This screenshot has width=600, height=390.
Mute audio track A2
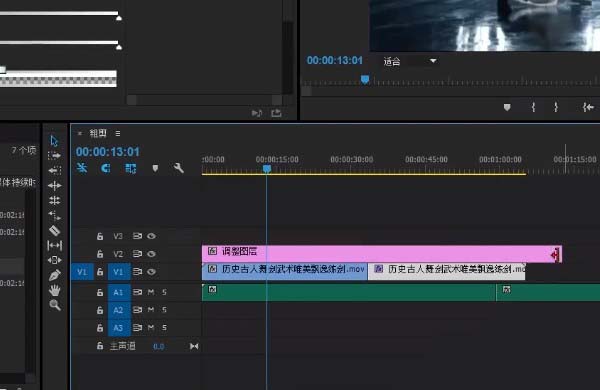151,310
